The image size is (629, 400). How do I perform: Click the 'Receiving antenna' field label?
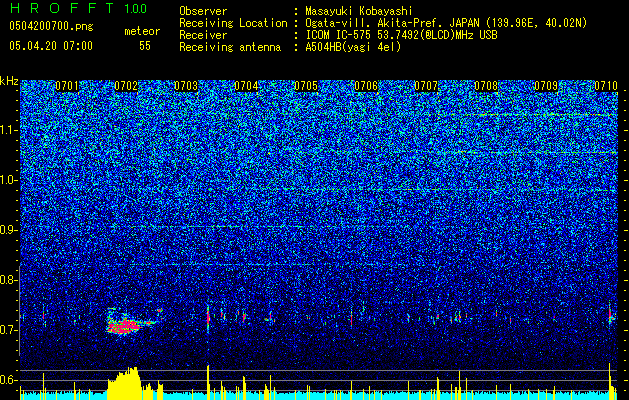[x=230, y=47]
